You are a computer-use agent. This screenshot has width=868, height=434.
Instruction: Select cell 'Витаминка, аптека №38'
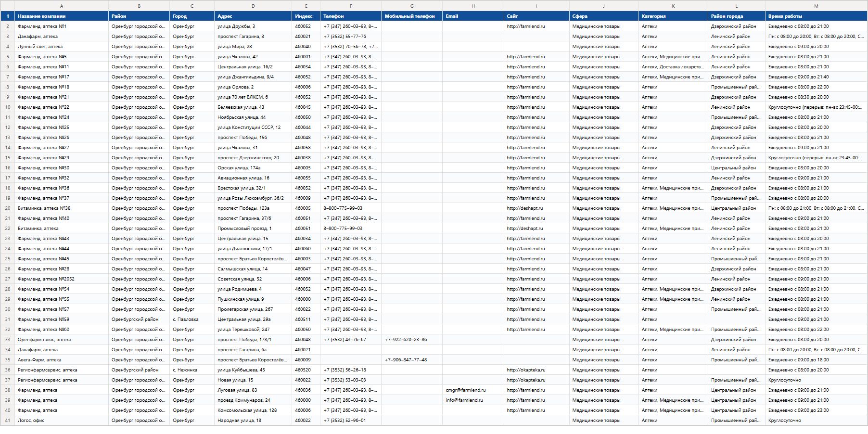(62, 208)
